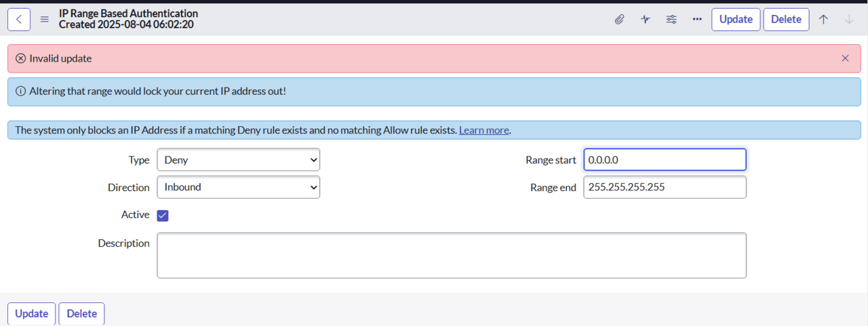Viewport: 868px width, 326px height.
Task: Click the bottom Delete button
Action: tap(81, 314)
